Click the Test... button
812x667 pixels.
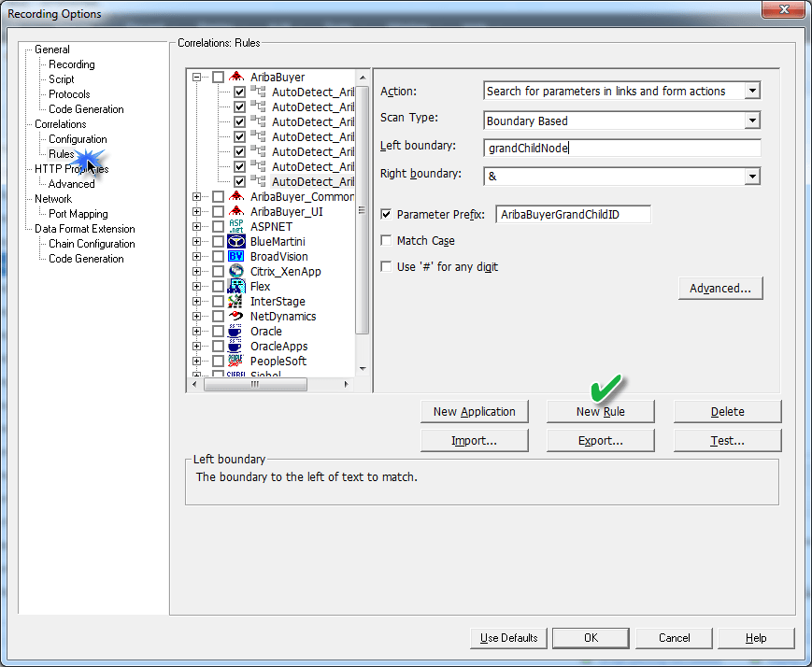[728, 441]
